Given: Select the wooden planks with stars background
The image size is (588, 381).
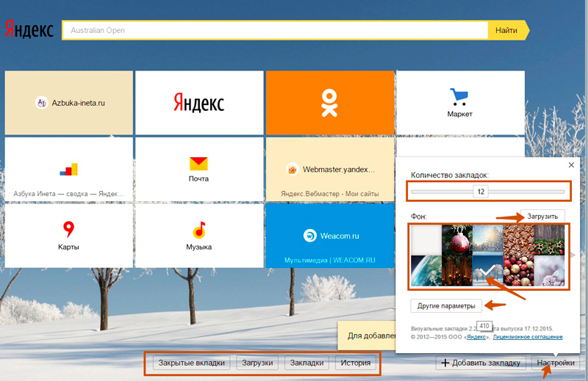Looking at the screenshot, I should click(549, 240).
